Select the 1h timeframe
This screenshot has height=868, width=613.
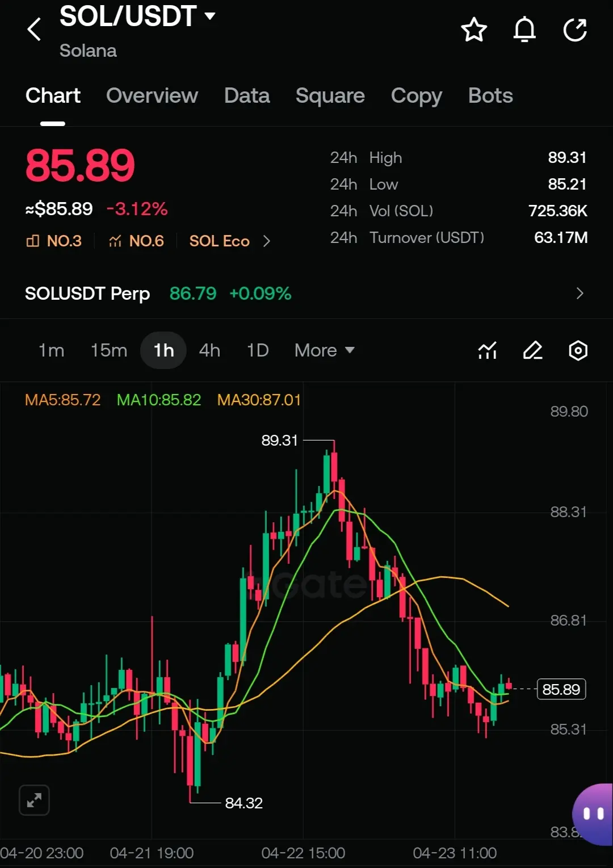163,350
